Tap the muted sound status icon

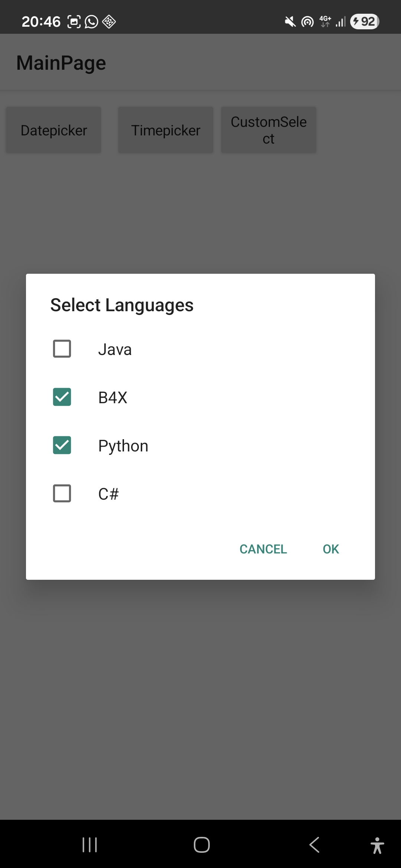pyautogui.click(x=290, y=22)
